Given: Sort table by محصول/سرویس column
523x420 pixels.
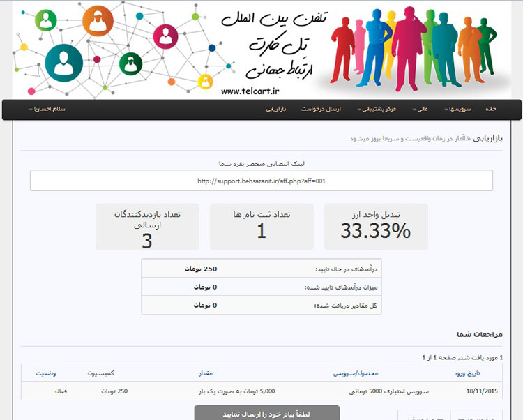Looking at the screenshot, I should tap(356, 373).
